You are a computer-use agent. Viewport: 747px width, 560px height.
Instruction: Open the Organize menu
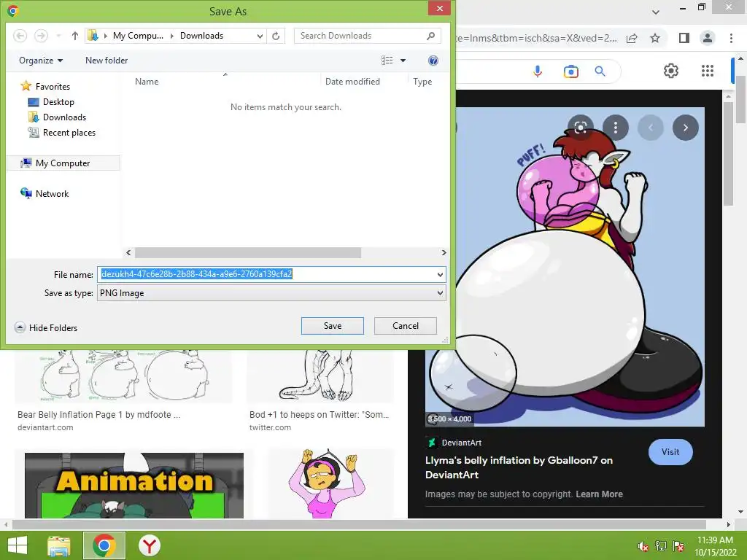click(41, 61)
